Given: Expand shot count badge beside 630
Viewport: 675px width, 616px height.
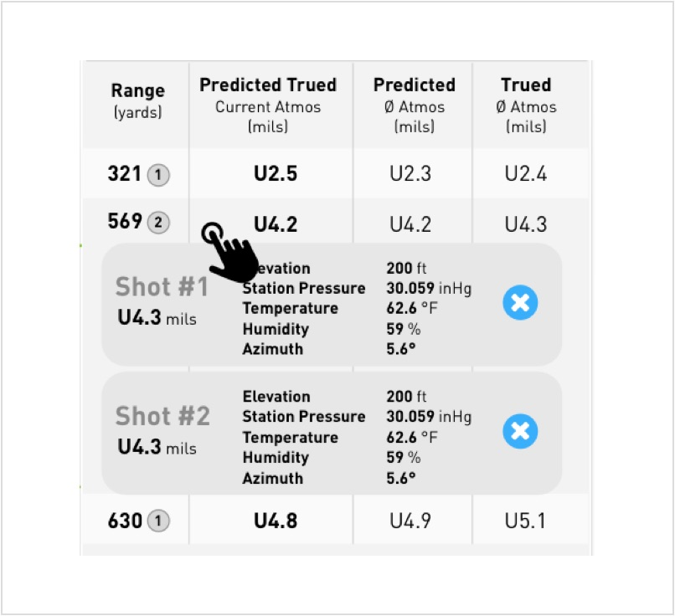Looking at the screenshot, I should coord(158,521).
